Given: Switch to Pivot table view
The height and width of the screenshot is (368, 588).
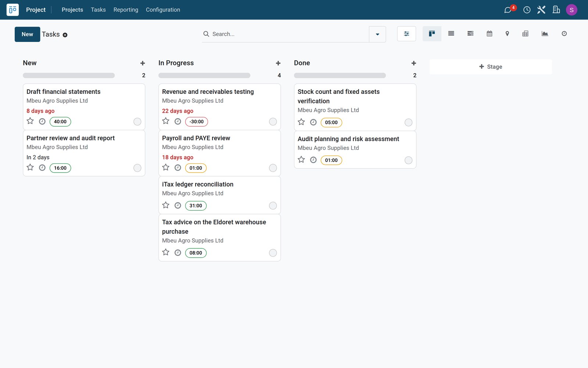Looking at the screenshot, I should pos(526,34).
